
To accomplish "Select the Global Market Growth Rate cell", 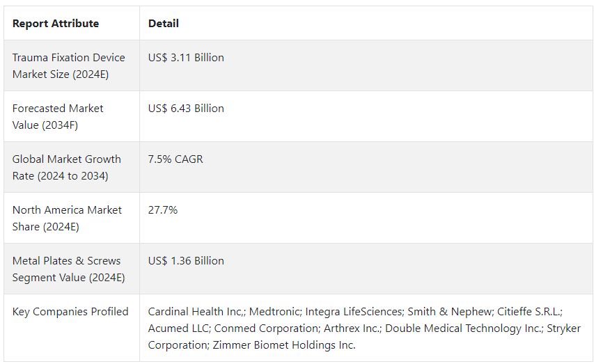I will (72, 167).
